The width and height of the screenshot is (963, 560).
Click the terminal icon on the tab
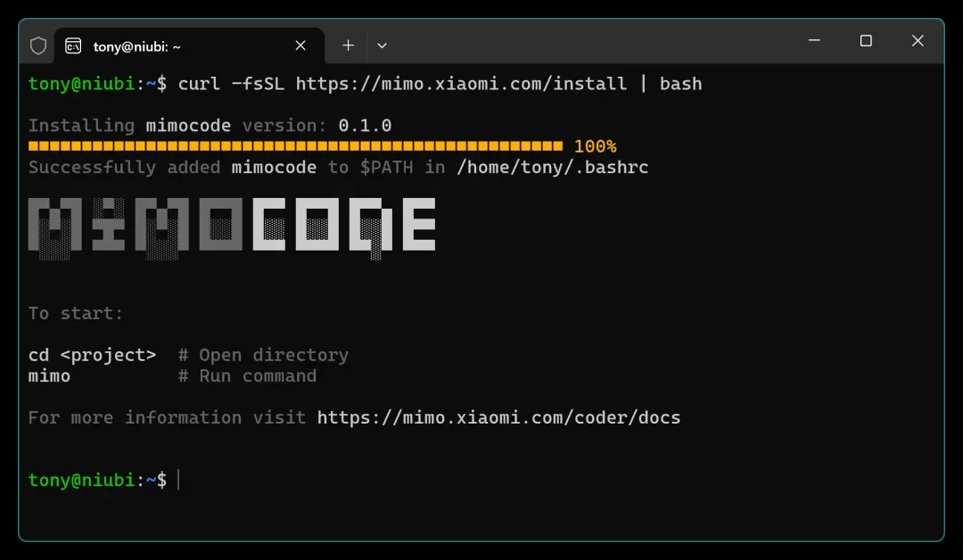click(x=73, y=46)
